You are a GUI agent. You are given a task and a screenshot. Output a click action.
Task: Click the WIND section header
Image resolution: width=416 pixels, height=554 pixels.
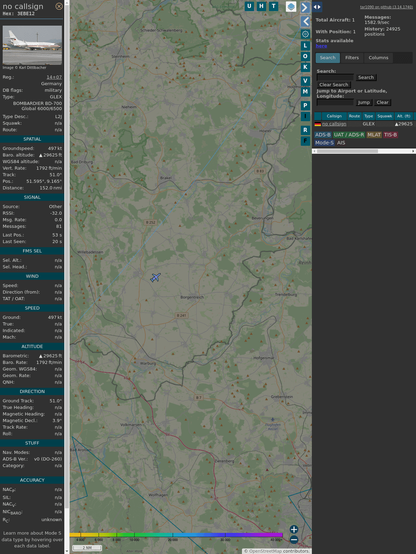pos(32,276)
